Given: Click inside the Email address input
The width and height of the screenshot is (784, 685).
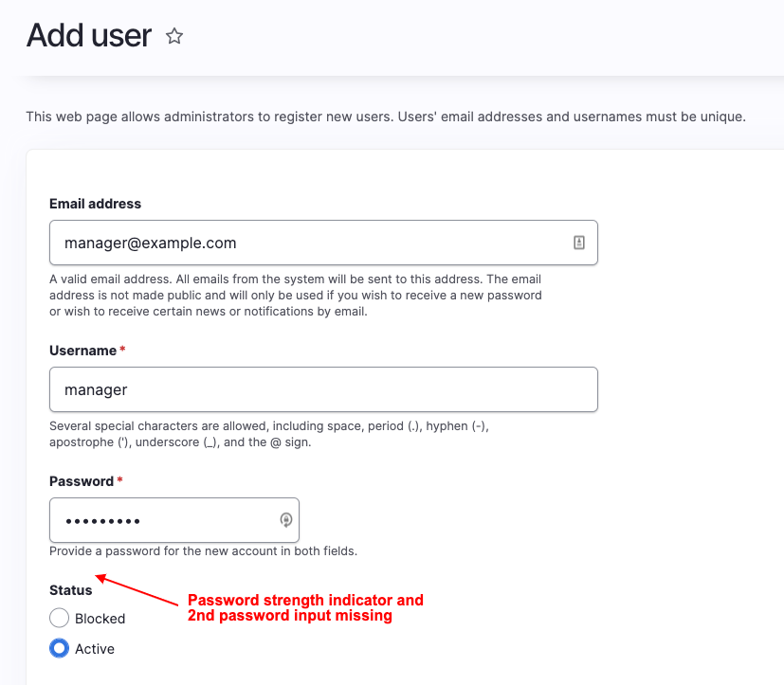Looking at the screenshot, I should (284, 243).
